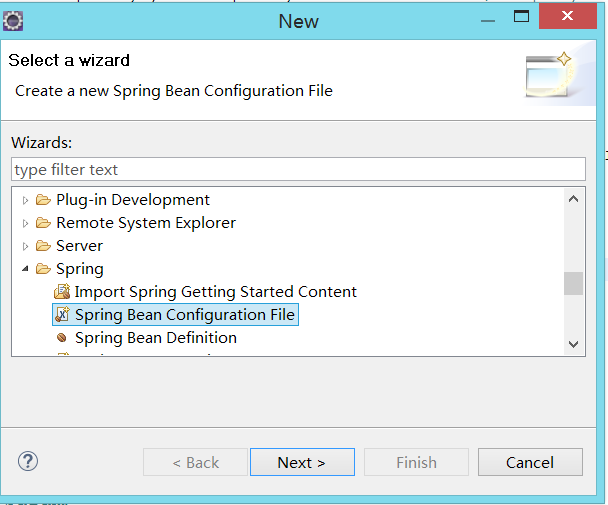The image size is (608, 505).
Task: Click the Server folder icon
Action: 43,246
